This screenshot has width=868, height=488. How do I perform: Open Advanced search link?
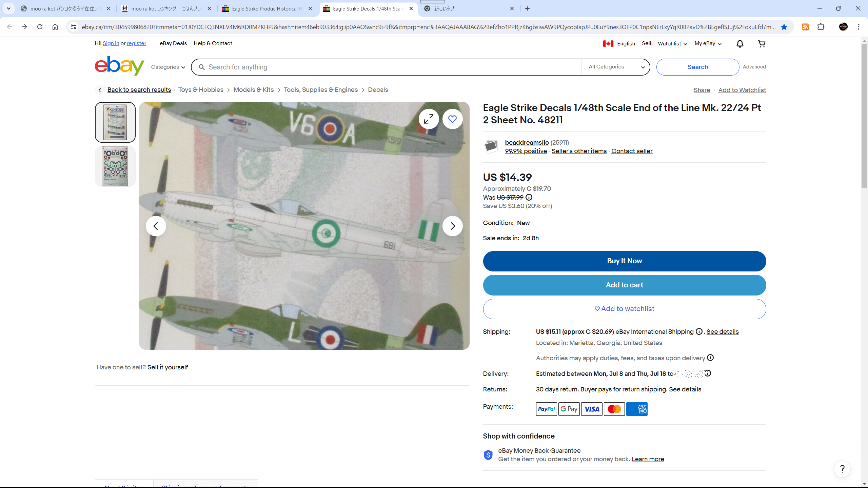point(754,67)
